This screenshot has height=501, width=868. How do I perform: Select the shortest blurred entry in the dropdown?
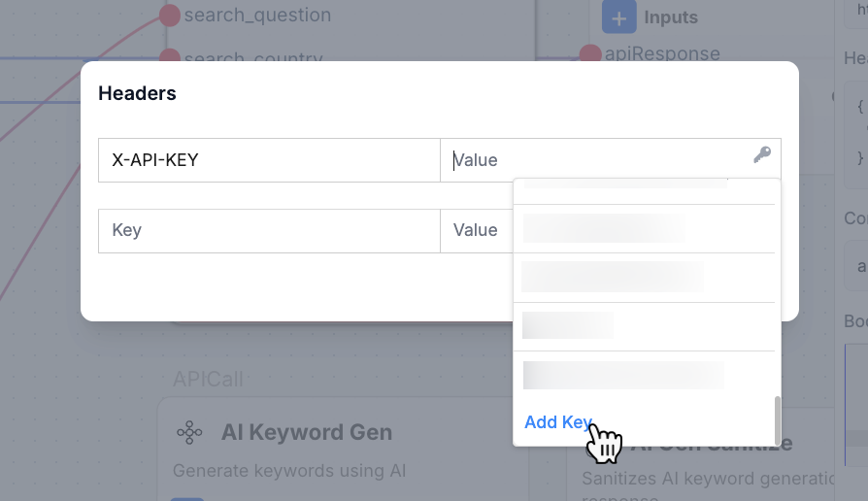tap(567, 325)
